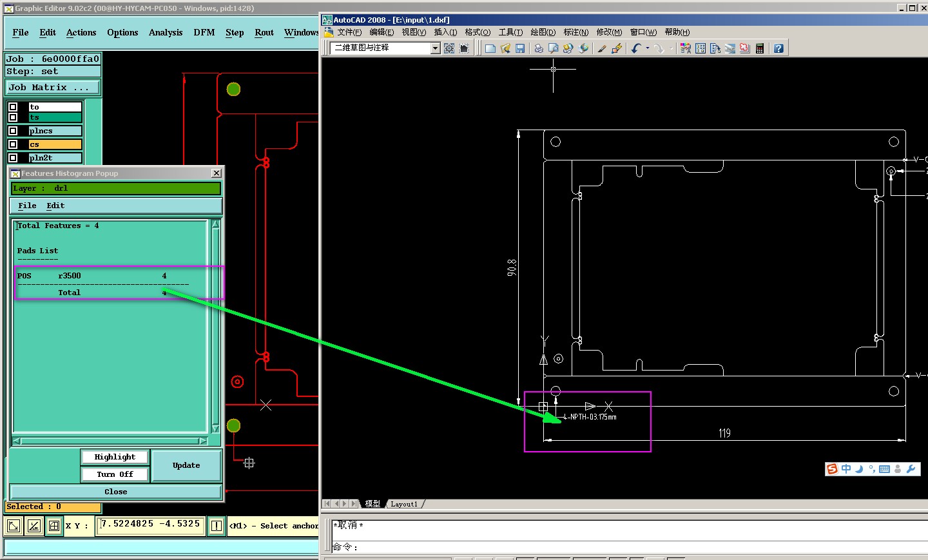Screen dimensions: 928x560
Task: Open the workspace dropdown in AutoCAD
Action: (x=435, y=48)
